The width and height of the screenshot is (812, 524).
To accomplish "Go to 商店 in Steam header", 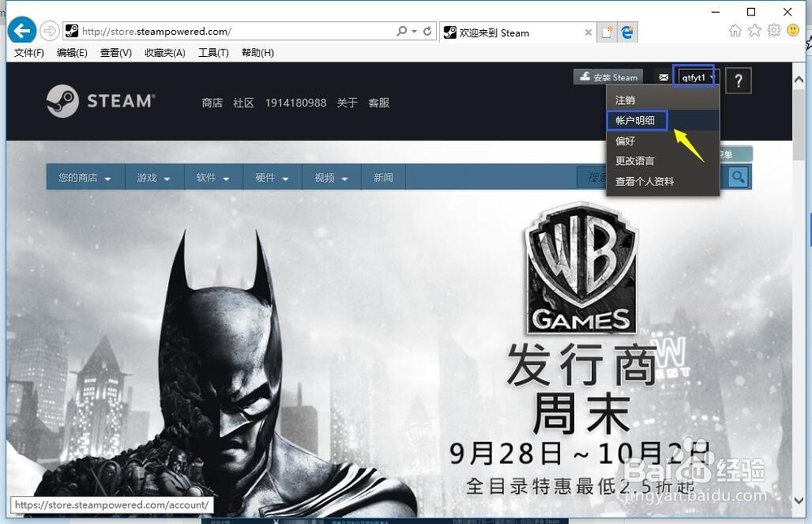I will 212,102.
